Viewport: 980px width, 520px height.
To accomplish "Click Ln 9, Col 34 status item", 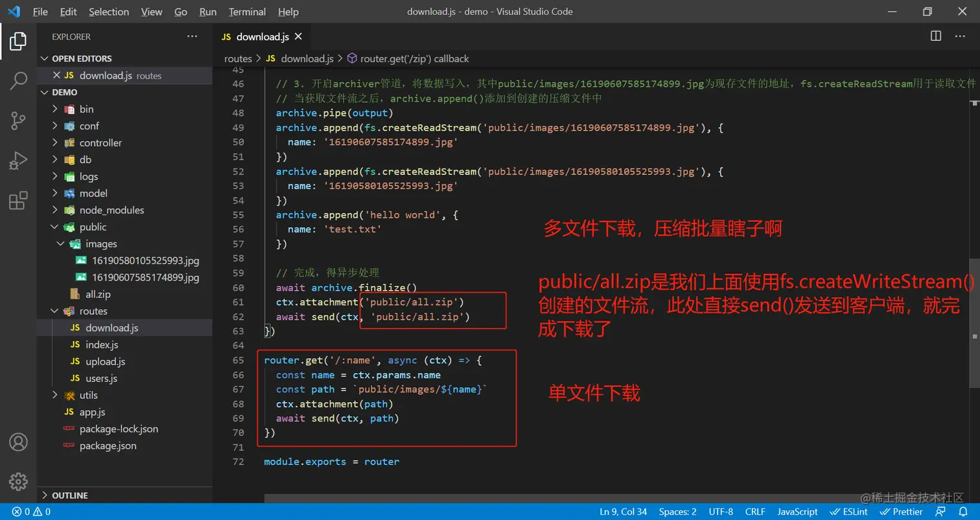I will click(x=624, y=512).
